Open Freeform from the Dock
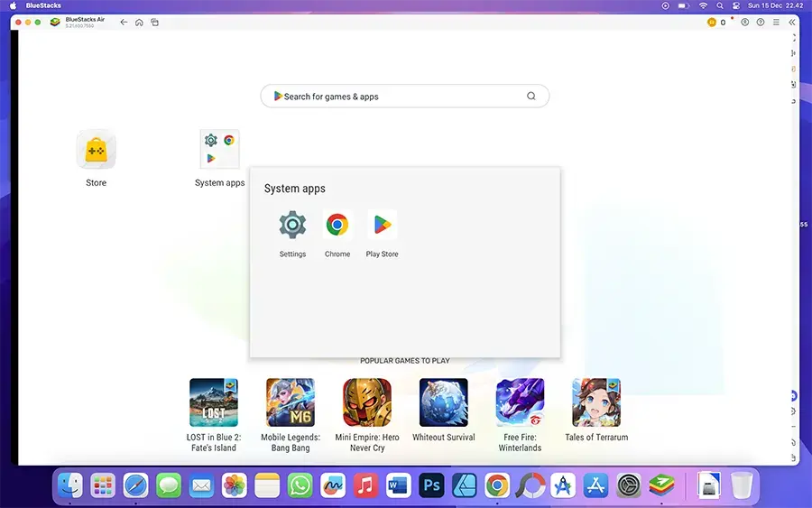 [x=333, y=485]
